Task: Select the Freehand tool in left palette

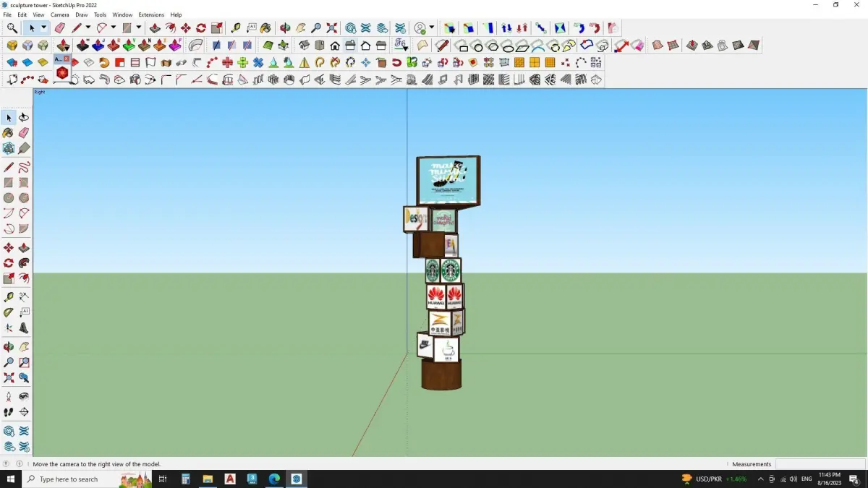Action: 24,167
